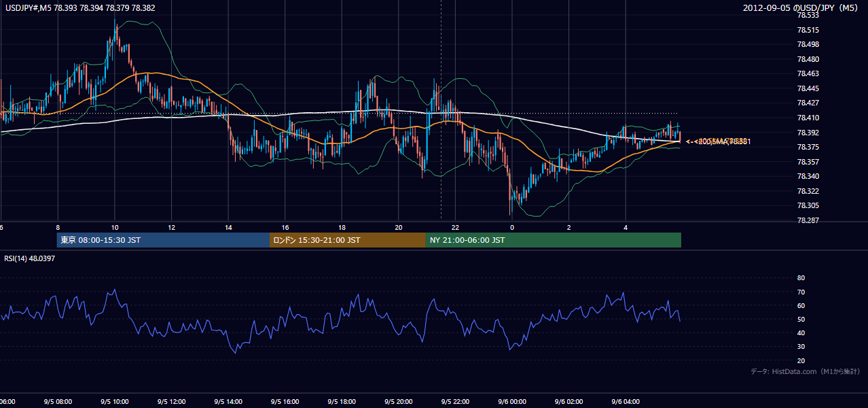
Task: Select the 東京 08:00-15:30 JST session bar
Action: click(164, 240)
